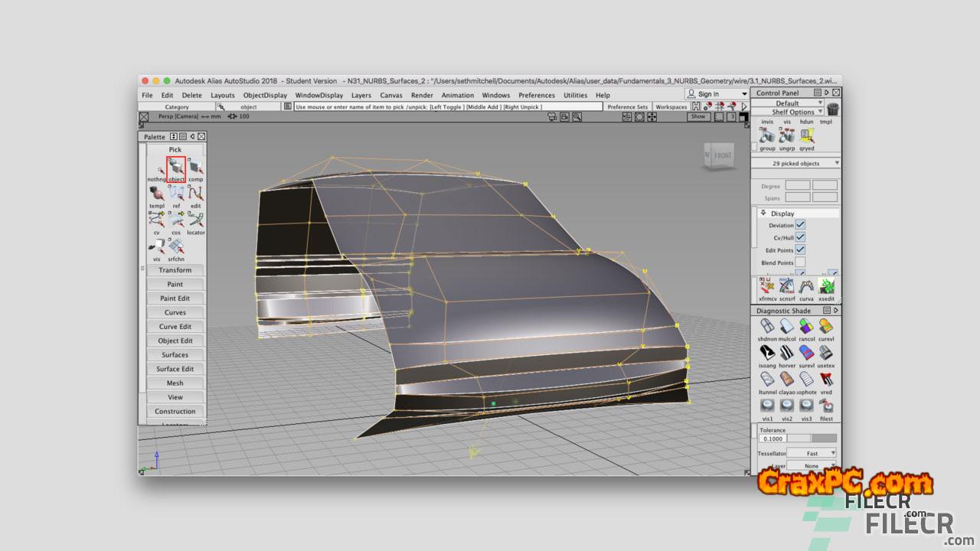Open the Tessellator Fast dropdown
The height and width of the screenshot is (551, 980).
[812, 453]
